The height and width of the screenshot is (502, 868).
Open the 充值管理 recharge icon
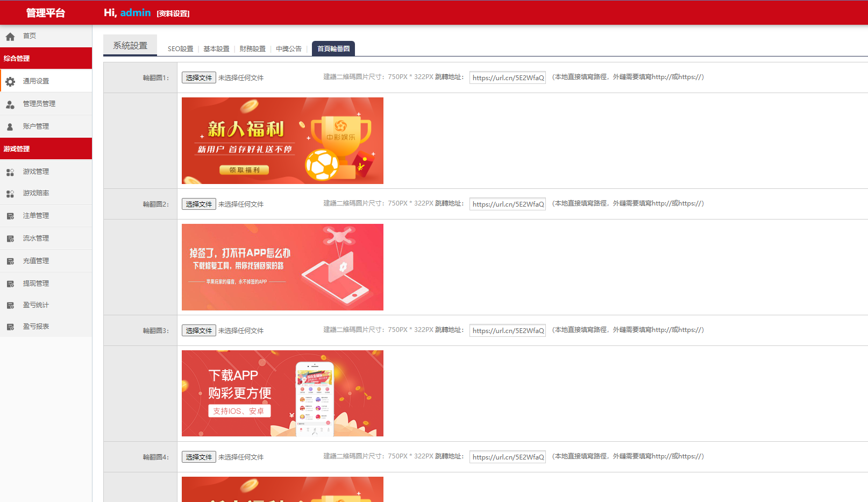[10, 260]
